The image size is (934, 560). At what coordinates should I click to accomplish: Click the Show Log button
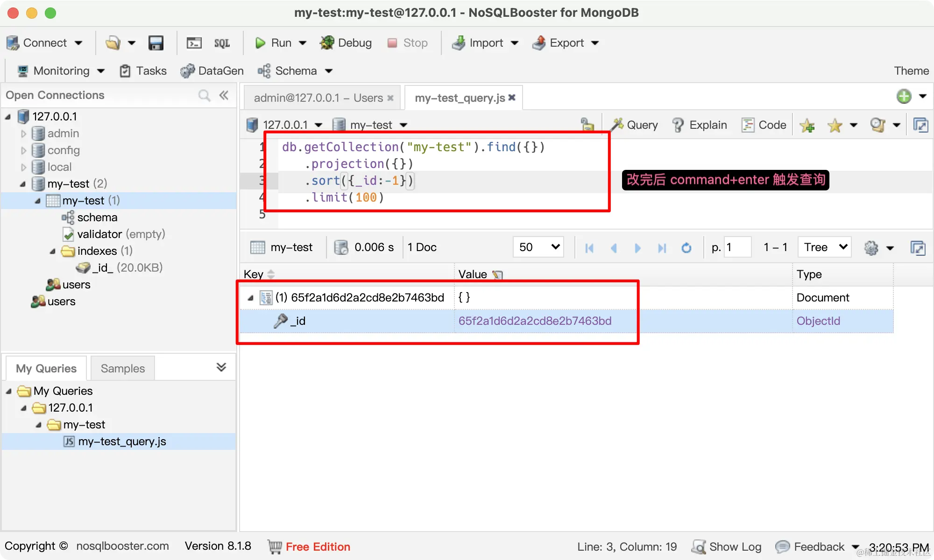(727, 547)
